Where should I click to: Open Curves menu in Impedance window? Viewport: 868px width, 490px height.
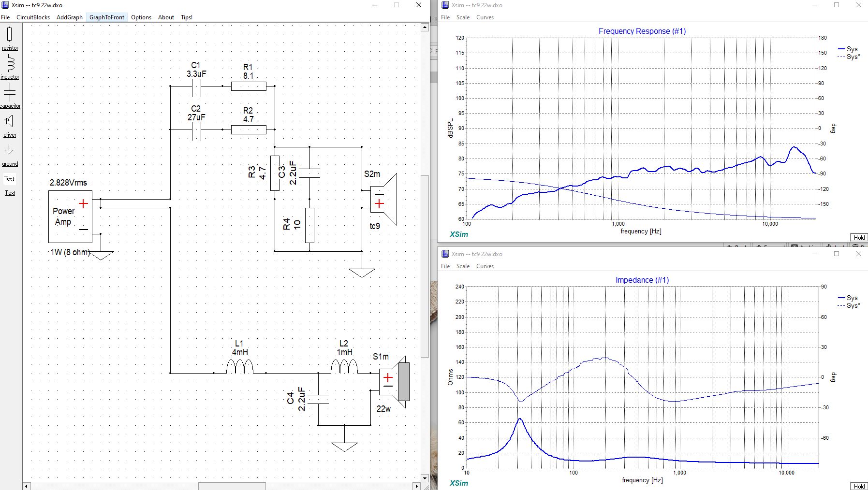[485, 266]
